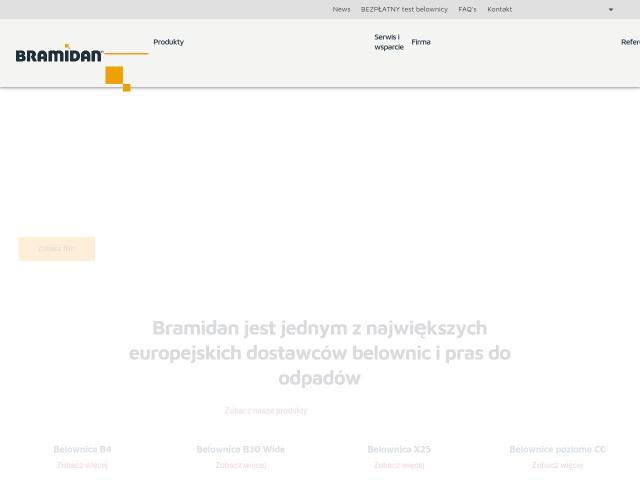Select the Belownica B30 Wide heading
This screenshot has width=640, height=480.
tap(241, 449)
